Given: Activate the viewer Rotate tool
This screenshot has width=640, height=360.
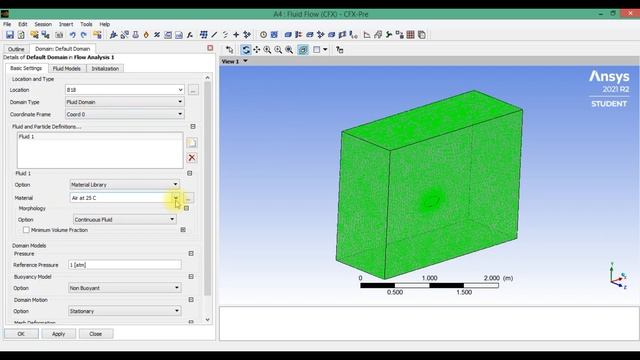Looking at the screenshot, I should (x=246, y=50).
